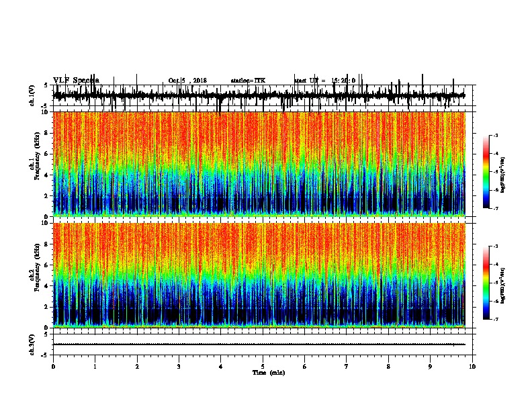Click the ch.1 color bar log(PSD) label
Viewport: 532px width, 411px height.
pos(503,175)
